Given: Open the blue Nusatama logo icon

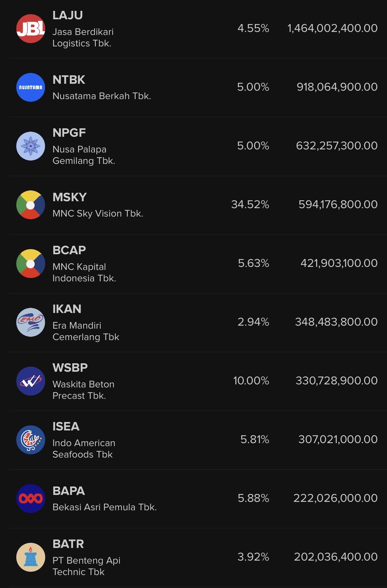Looking at the screenshot, I should pyautogui.click(x=30, y=87).
